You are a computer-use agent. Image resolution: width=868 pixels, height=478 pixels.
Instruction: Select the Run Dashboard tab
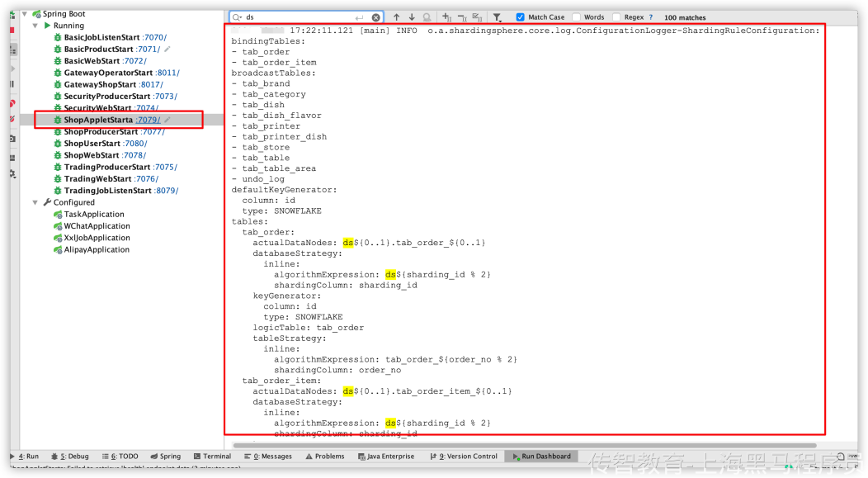point(541,457)
